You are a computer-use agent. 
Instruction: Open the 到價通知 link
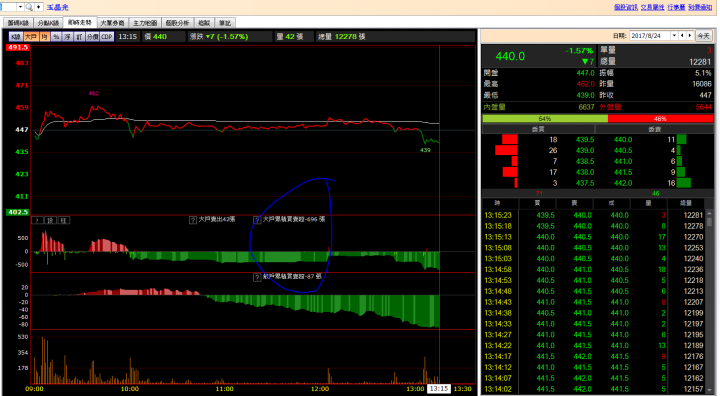(700, 7)
